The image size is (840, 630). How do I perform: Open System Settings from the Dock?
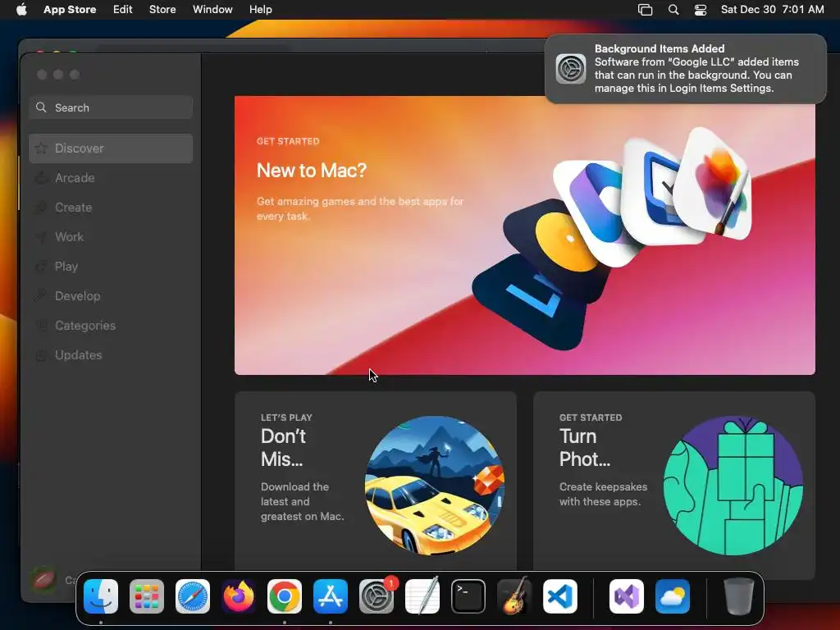pyautogui.click(x=377, y=596)
